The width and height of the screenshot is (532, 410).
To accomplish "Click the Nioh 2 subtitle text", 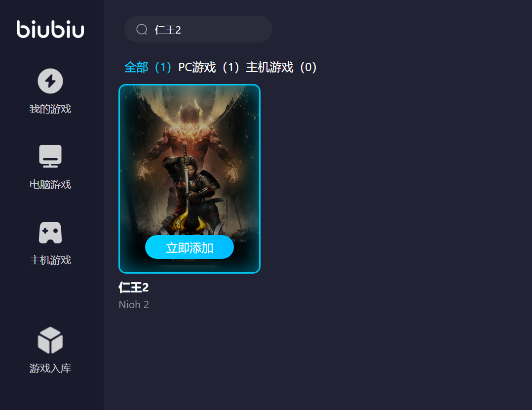I will click(x=134, y=305).
